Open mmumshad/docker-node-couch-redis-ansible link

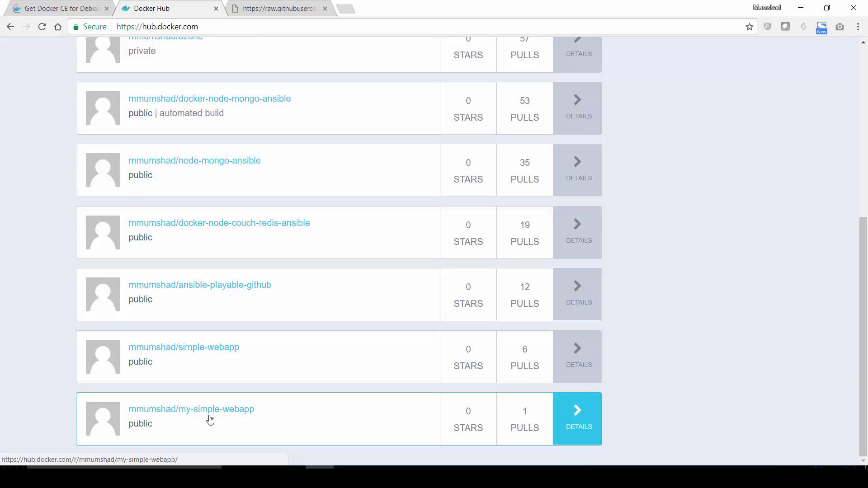click(x=219, y=223)
